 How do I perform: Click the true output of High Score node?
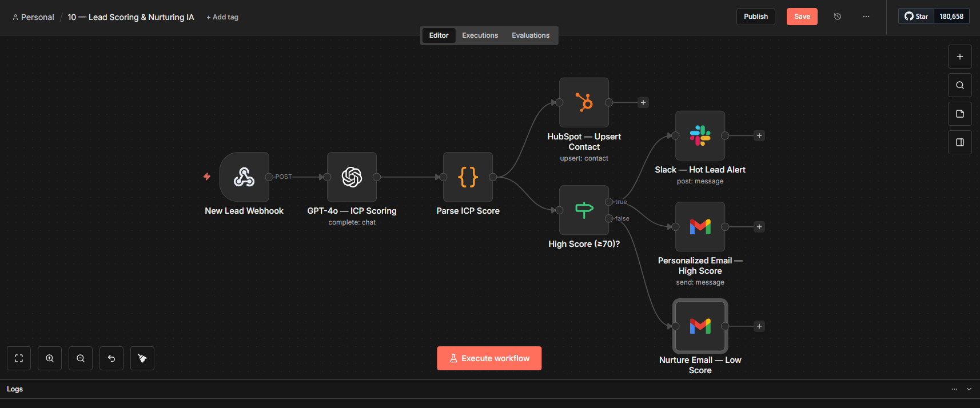tap(609, 202)
